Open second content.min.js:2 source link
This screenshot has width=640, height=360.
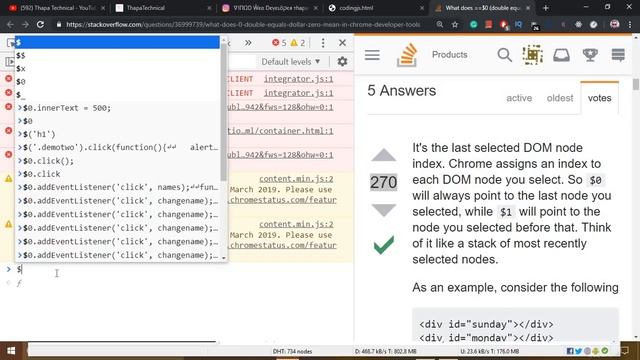[296, 224]
